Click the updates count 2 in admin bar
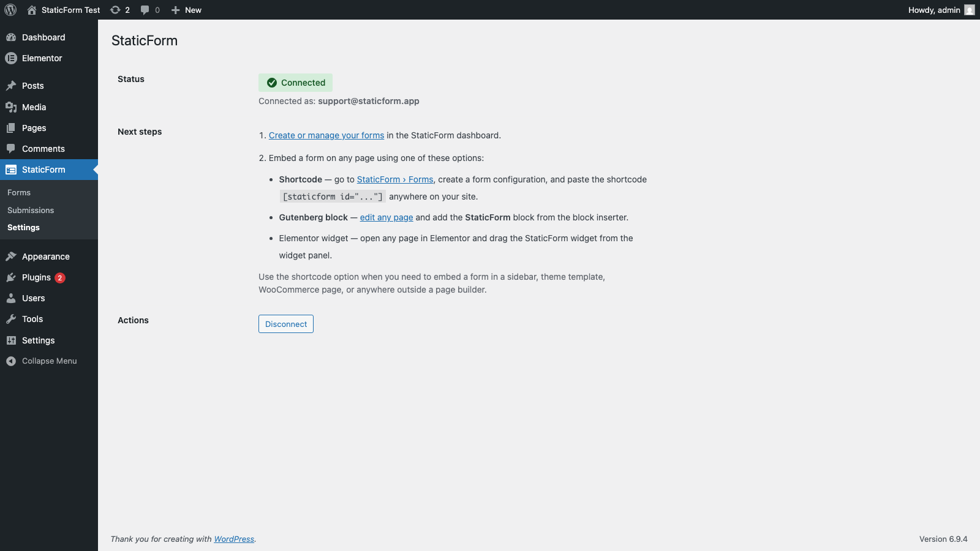980x551 pixels. (127, 10)
